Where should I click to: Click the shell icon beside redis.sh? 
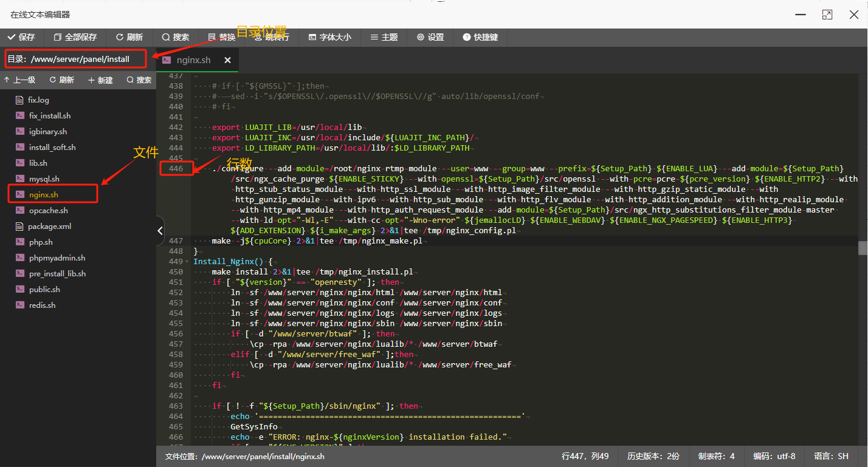[x=19, y=305]
